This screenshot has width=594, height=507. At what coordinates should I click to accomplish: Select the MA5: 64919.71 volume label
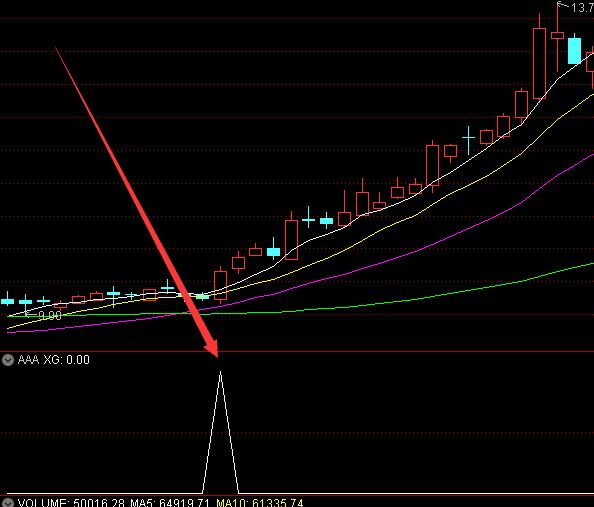[170, 503]
